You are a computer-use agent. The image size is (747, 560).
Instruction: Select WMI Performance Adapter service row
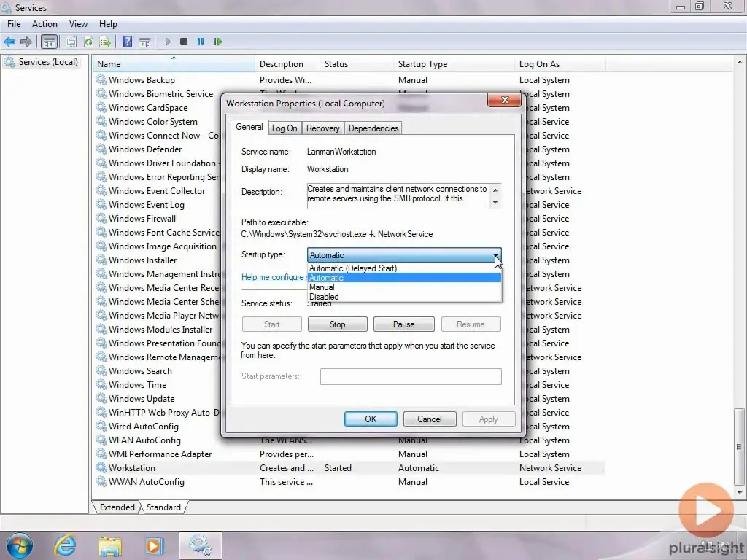[x=349, y=454]
